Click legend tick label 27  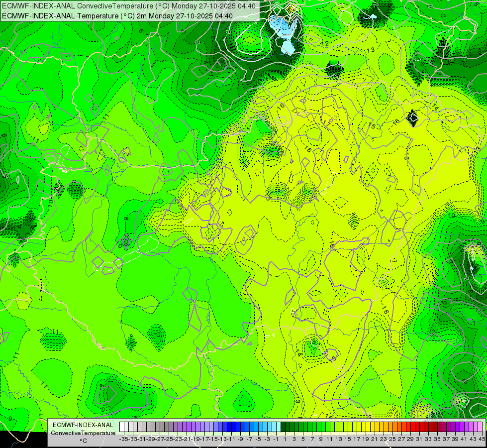(401, 439)
